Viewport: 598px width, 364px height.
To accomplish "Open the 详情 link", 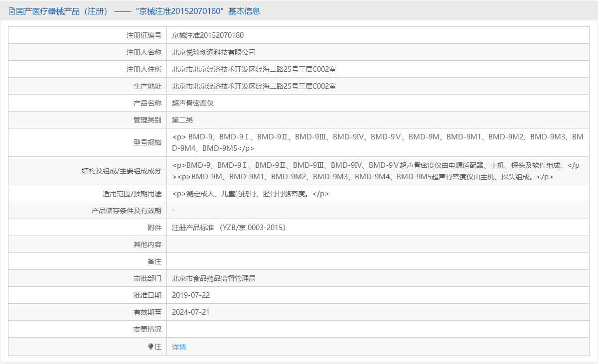I will click(179, 347).
